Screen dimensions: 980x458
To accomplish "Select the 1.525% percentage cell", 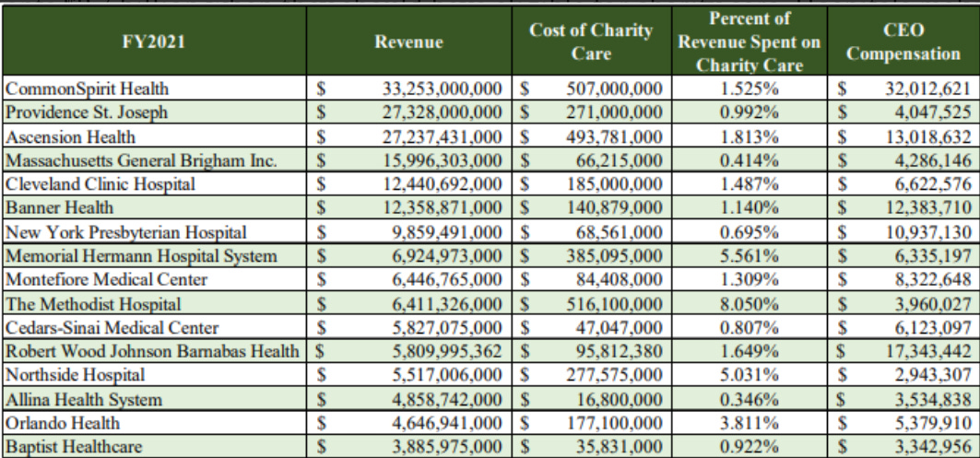I will pyautogui.click(x=750, y=88).
